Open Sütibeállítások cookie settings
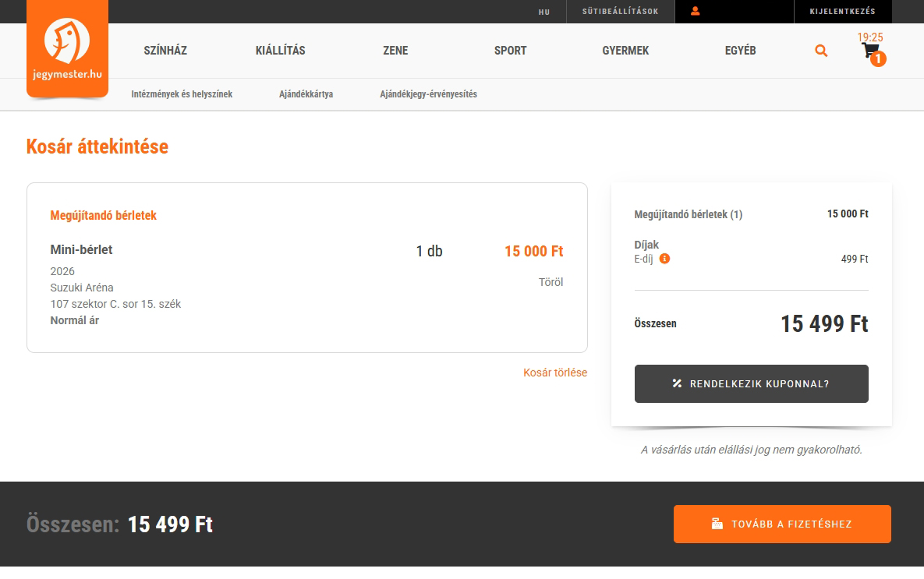The height and width of the screenshot is (579, 924). click(620, 12)
